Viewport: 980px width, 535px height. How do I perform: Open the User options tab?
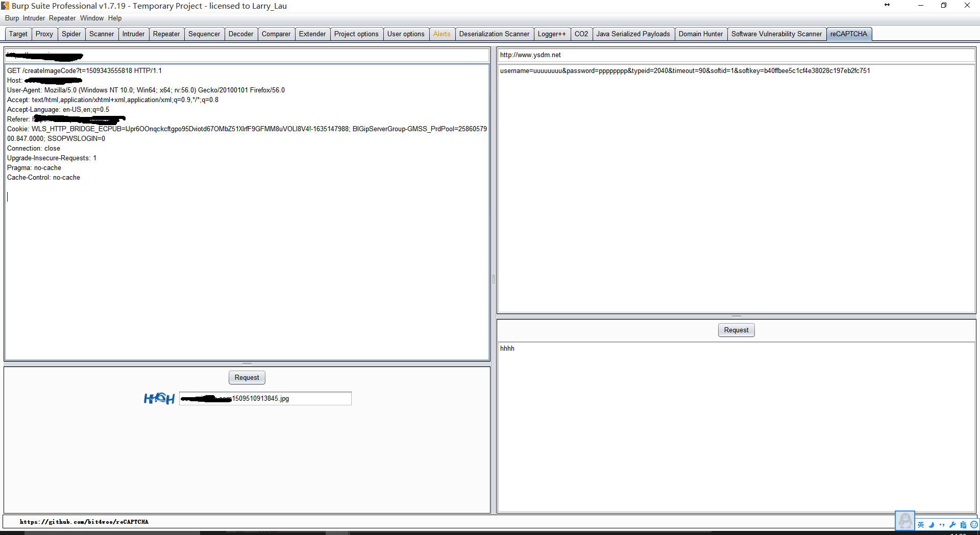tap(406, 34)
